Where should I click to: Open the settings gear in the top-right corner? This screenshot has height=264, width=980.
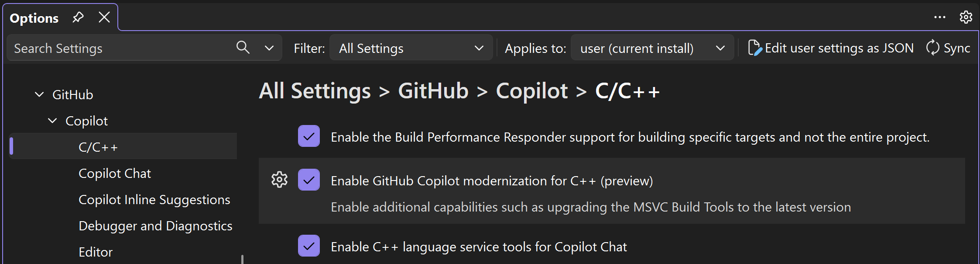click(966, 17)
